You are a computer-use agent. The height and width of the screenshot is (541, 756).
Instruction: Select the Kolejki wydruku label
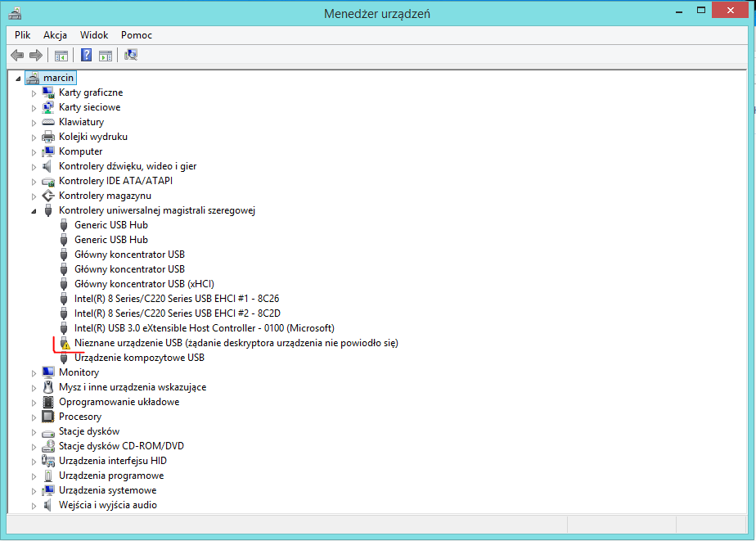[x=93, y=137]
